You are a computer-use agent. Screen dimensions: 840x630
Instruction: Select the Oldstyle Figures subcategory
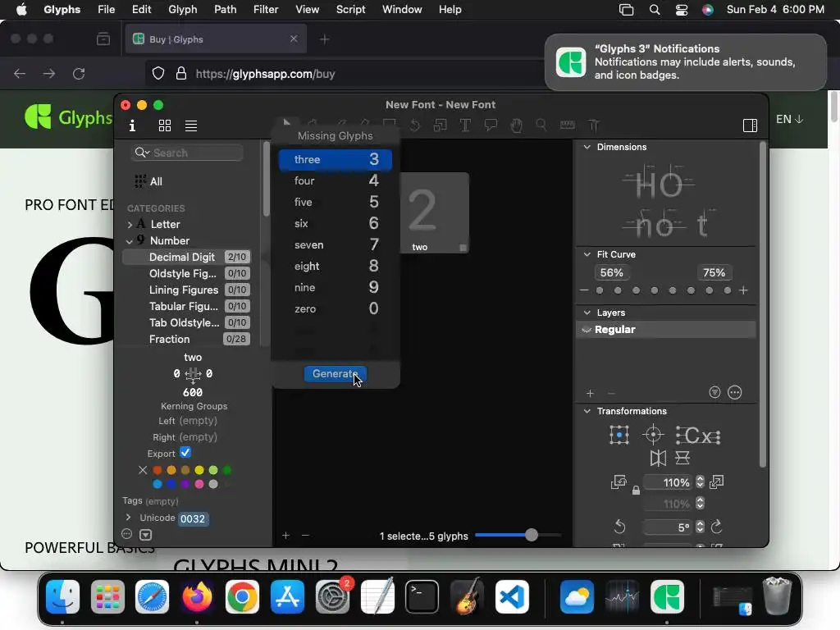tap(187, 274)
